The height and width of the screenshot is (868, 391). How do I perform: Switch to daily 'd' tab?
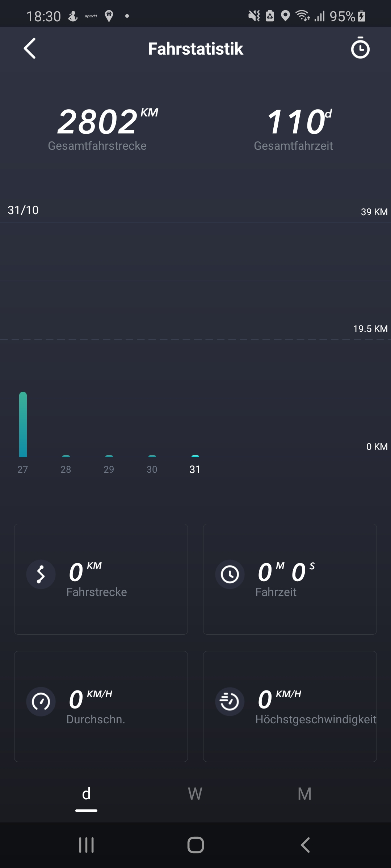(x=86, y=794)
